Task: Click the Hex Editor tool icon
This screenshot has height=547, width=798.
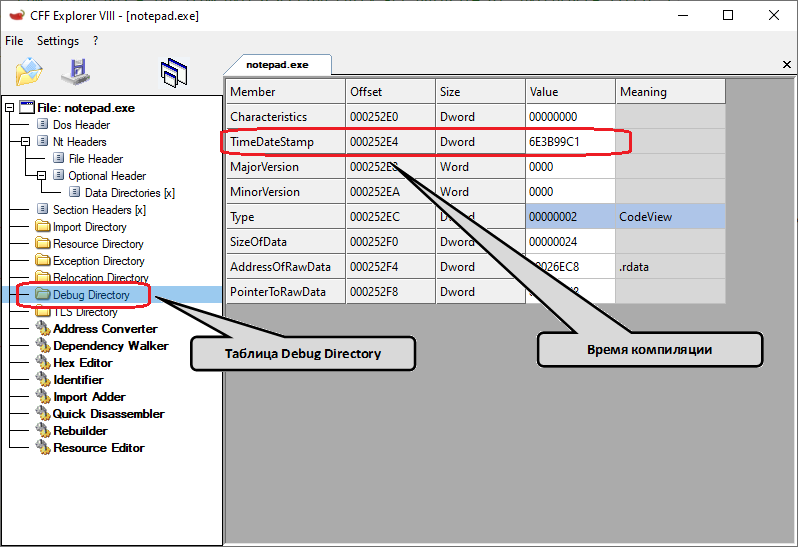Action: pyautogui.click(x=43, y=363)
